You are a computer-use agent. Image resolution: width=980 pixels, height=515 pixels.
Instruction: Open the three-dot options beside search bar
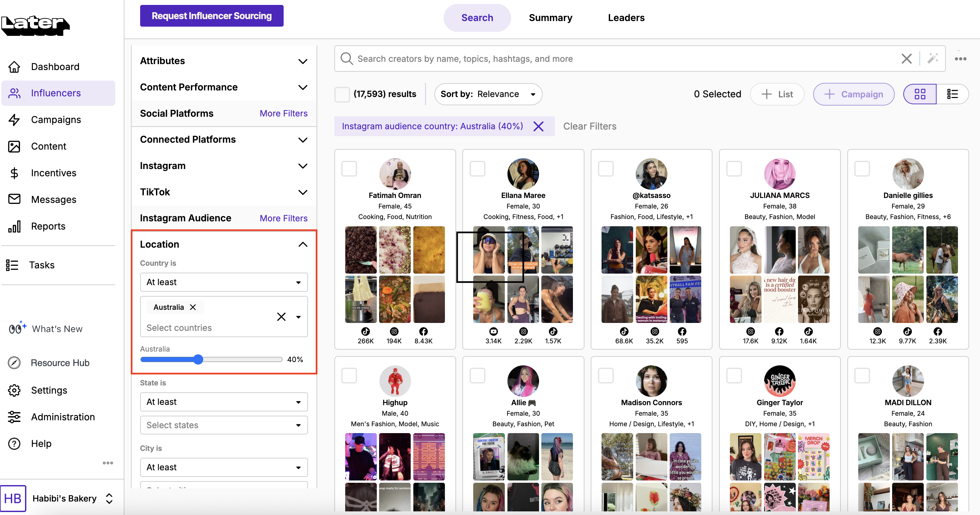pyautogui.click(x=960, y=59)
